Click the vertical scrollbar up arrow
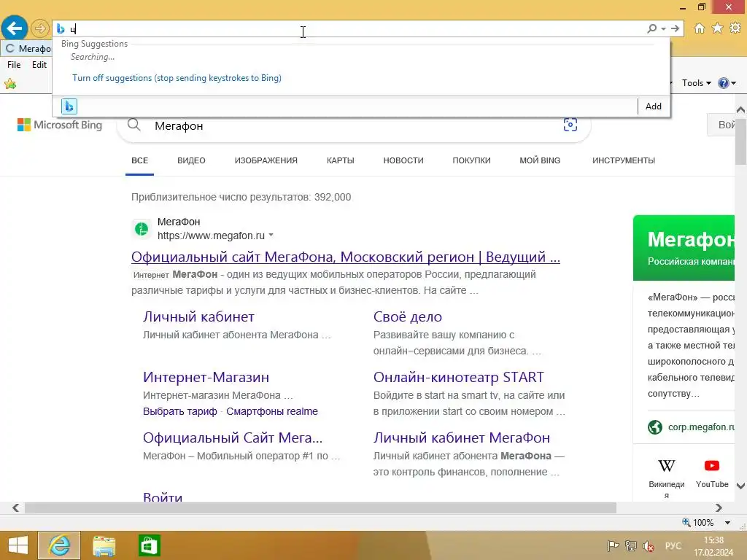 [x=741, y=109]
